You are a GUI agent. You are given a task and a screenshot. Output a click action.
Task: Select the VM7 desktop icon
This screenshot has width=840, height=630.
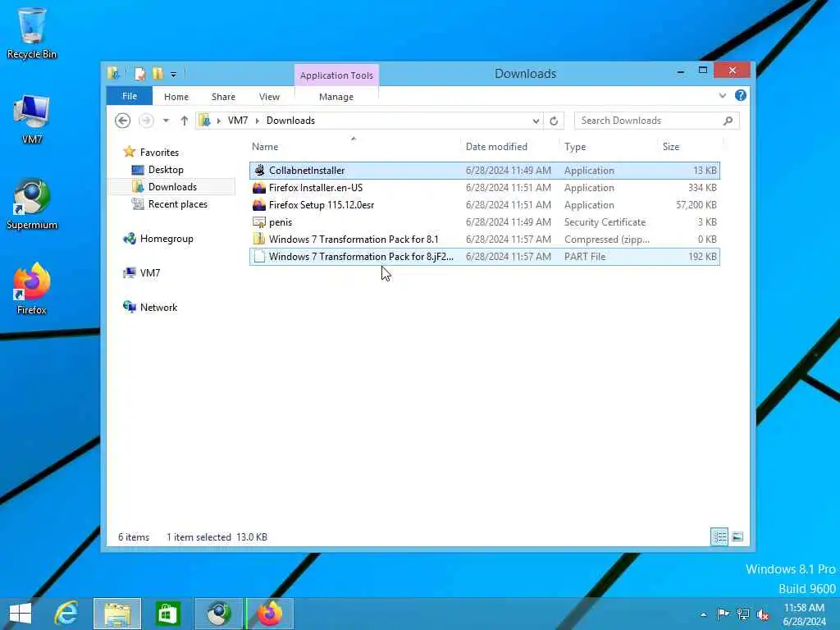pyautogui.click(x=32, y=119)
